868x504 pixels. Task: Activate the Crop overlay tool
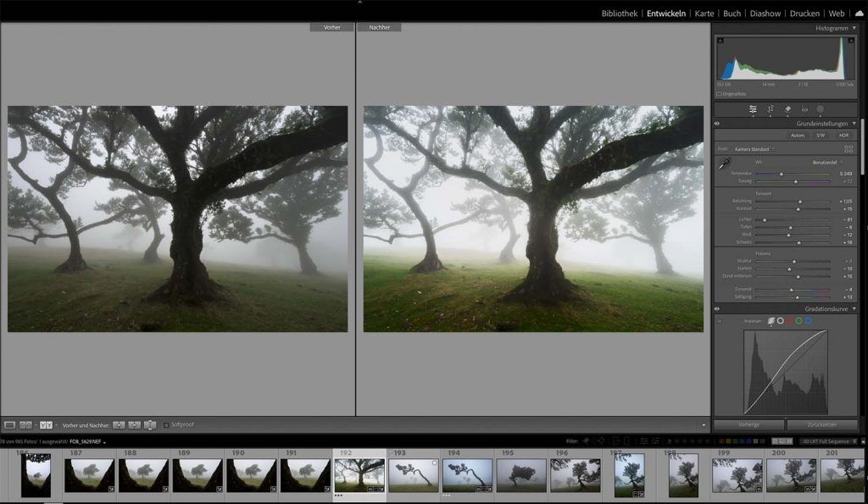771,109
